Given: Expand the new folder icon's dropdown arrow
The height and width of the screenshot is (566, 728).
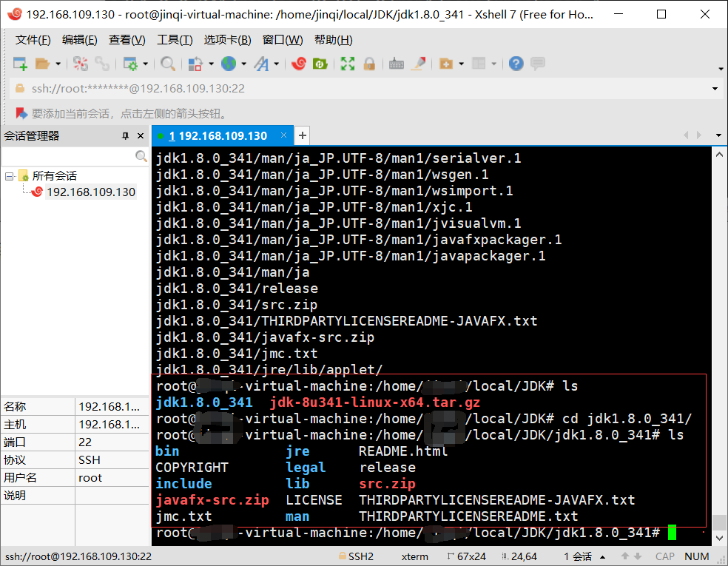Looking at the screenshot, I should pyautogui.click(x=461, y=64).
